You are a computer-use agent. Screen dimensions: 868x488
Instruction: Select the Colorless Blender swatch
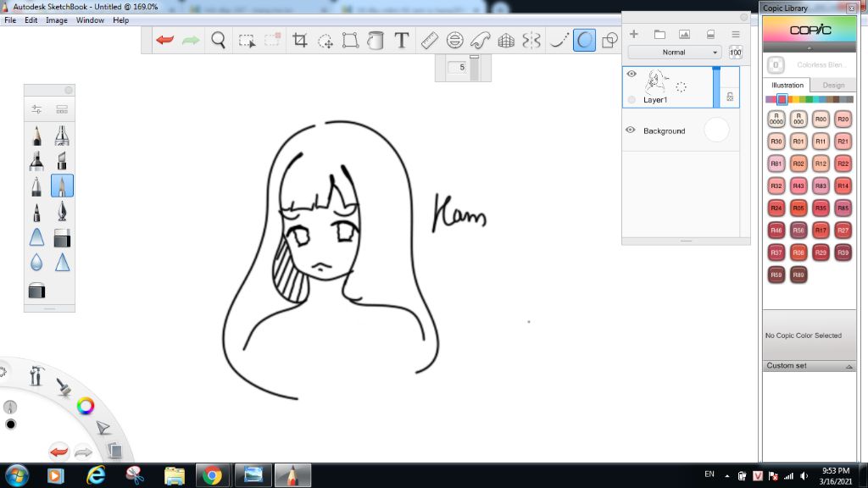(x=776, y=64)
